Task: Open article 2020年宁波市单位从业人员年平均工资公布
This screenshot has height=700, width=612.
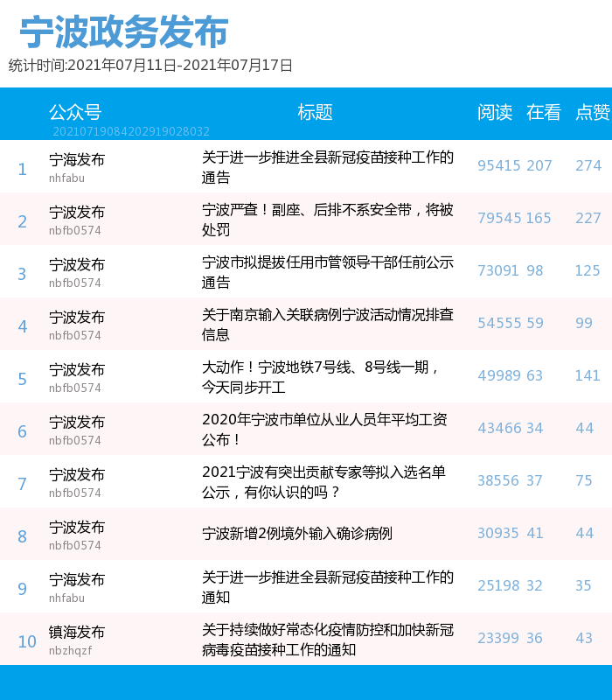Action: click(x=324, y=430)
